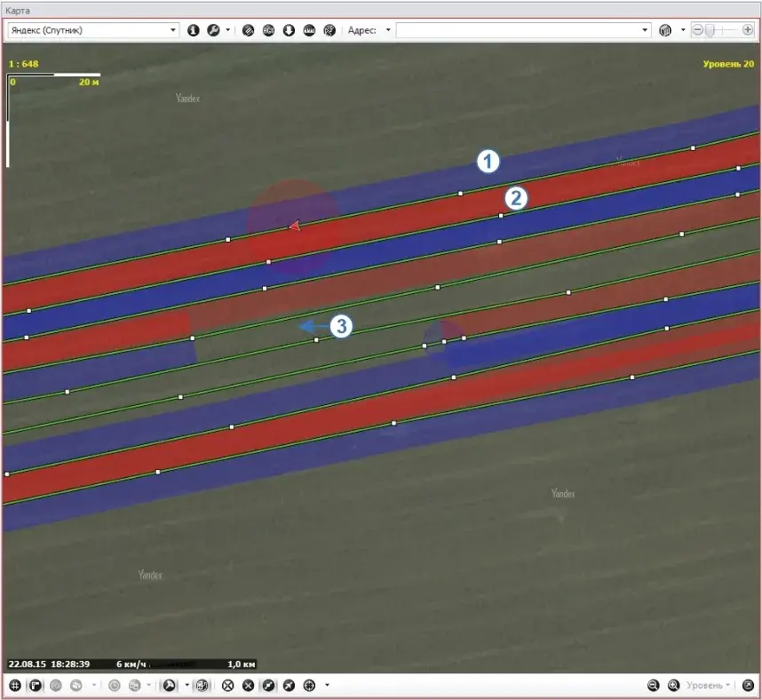Click the "Карта" panel title
This screenshot has width=762, height=700.
click(x=18, y=10)
